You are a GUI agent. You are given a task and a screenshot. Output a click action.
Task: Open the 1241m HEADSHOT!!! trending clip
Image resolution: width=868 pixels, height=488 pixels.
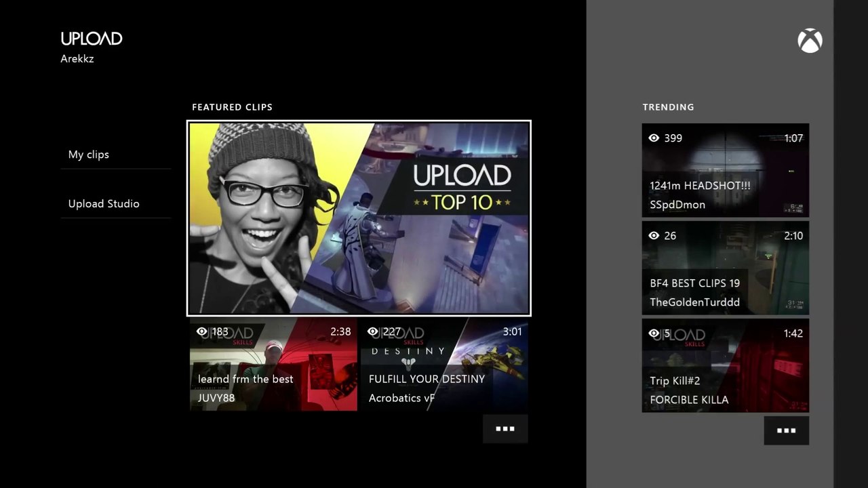point(726,170)
